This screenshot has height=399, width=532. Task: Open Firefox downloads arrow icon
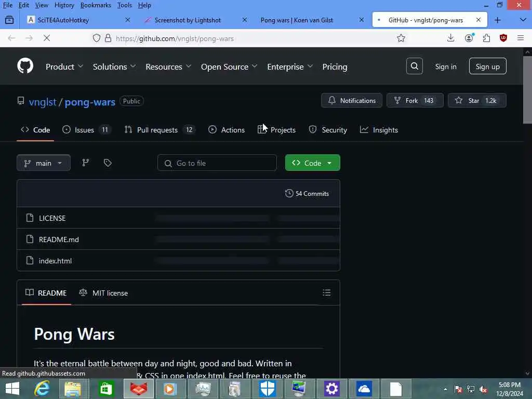450,38
